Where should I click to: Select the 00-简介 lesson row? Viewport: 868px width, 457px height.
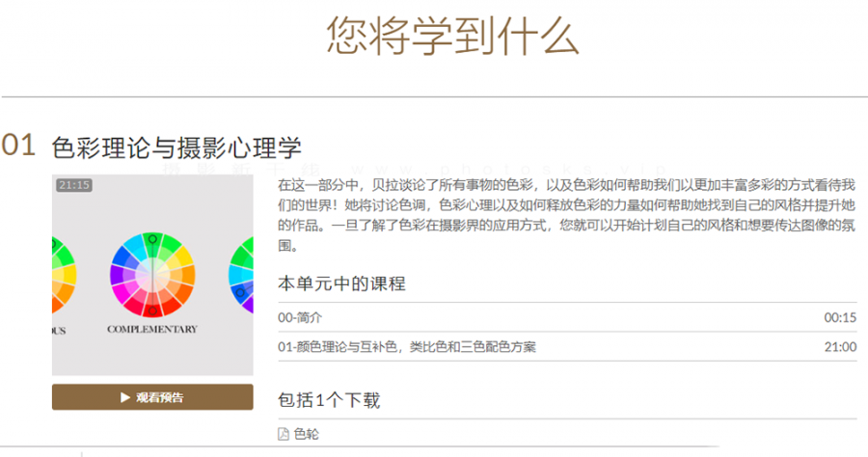(x=567, y=317)
